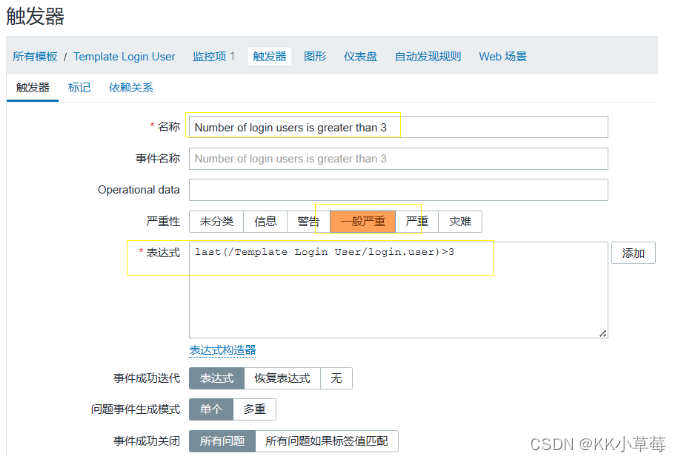
Task: Set severity to 信息
Action: click(265, 221)
